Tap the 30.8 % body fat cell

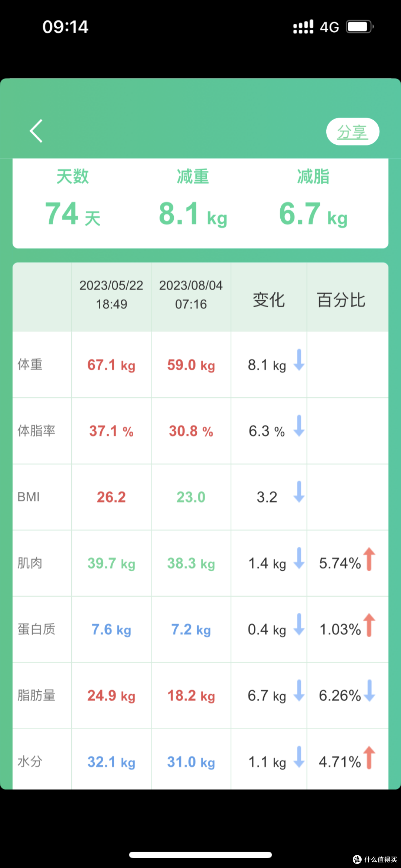(191, 431)
